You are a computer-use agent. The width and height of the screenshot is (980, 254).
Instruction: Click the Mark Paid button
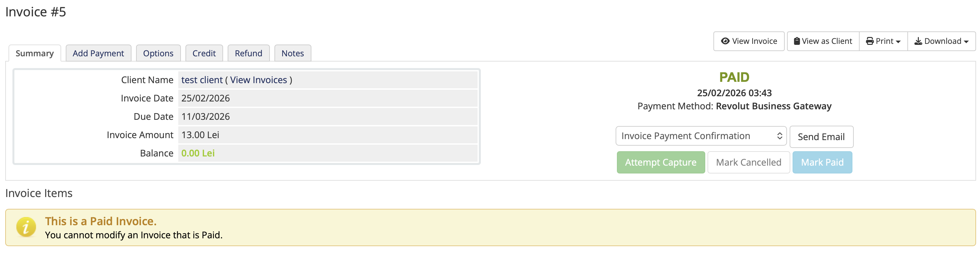[x=822, y=163]
